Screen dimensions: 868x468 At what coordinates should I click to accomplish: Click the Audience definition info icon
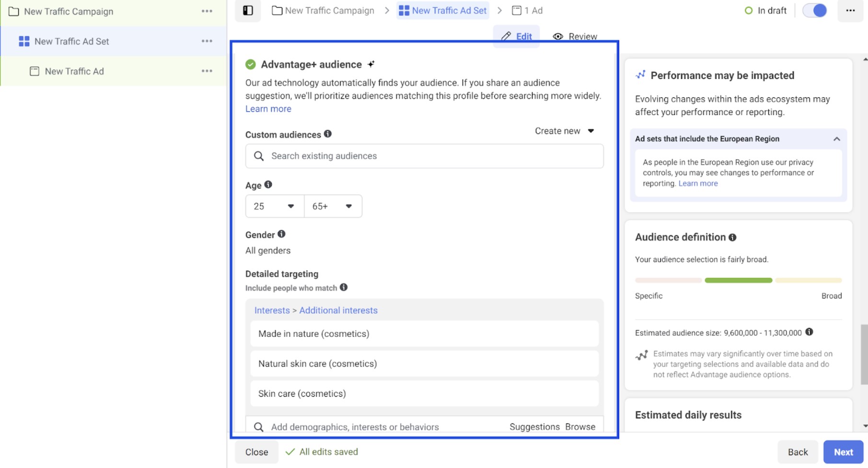click(732, 237)
